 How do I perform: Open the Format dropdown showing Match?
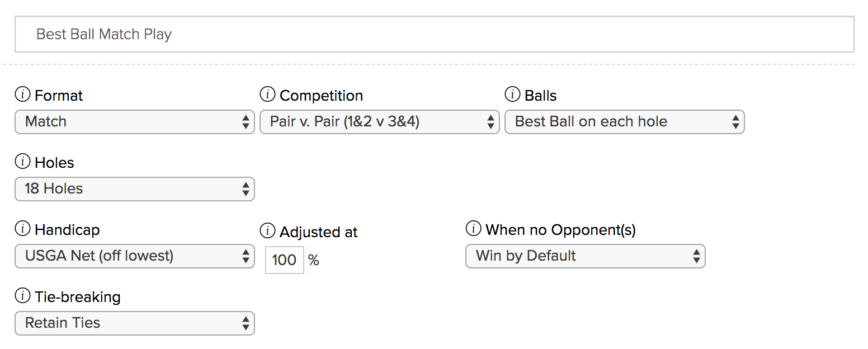pos(134,121)
